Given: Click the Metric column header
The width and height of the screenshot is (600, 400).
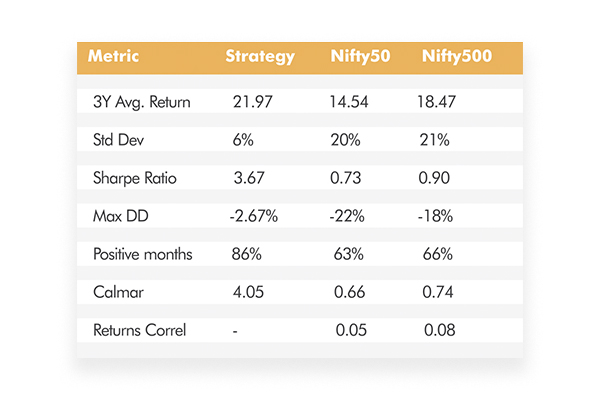Looking at the screenshot, I should pos(113,56).
